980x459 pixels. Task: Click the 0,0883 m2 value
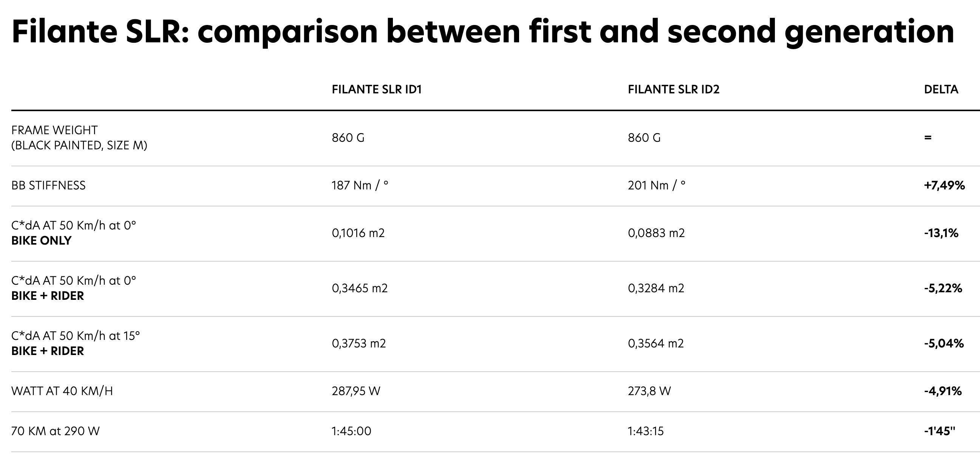point(656,233)
